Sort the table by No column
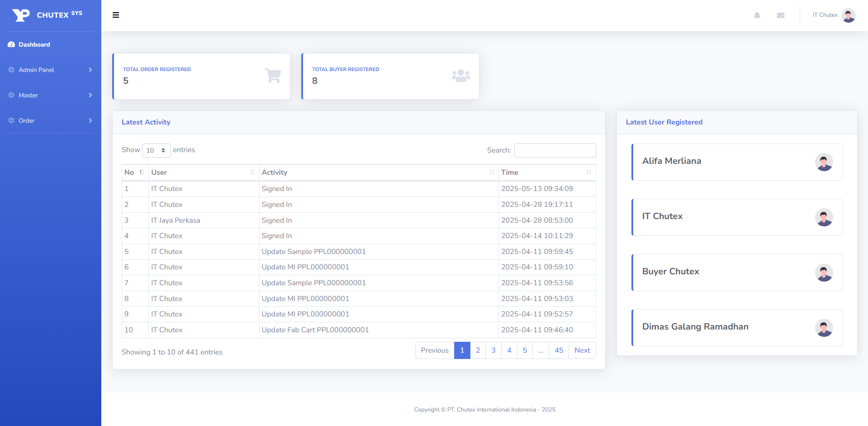This screenshot has width=868, height=426. (x=135, y=172)
